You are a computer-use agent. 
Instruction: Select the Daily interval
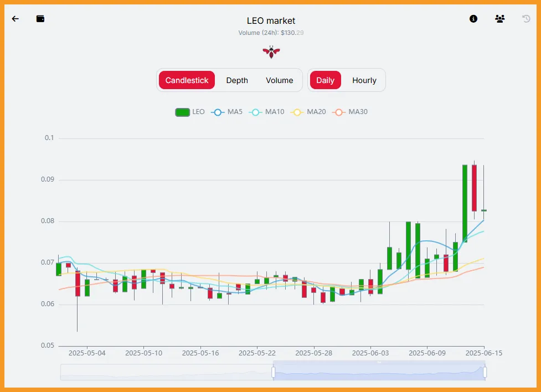[326, 80]
